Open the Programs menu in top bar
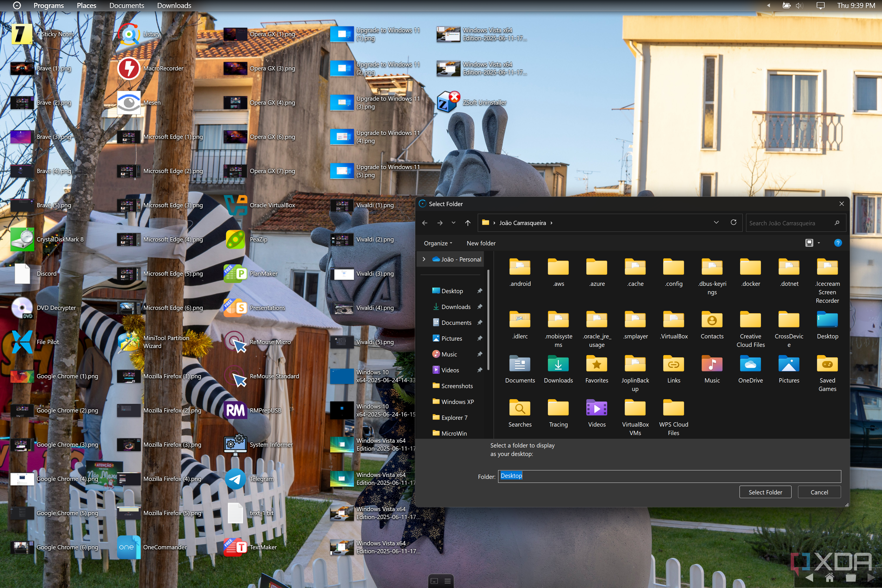 49,6
